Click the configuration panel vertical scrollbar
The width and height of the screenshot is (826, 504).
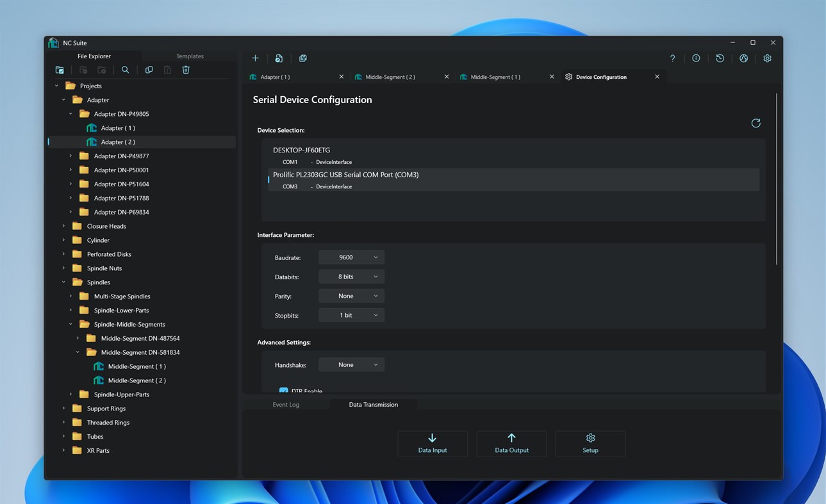(777, 179)
